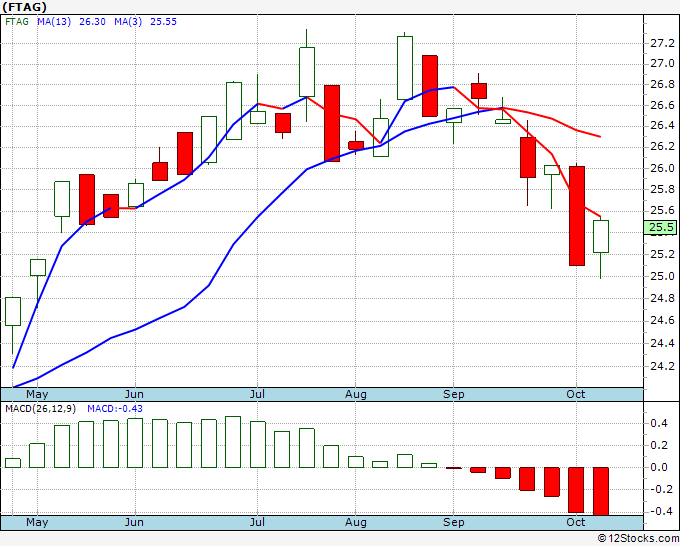Click the 26.30 moving average value

coord(92,22)
